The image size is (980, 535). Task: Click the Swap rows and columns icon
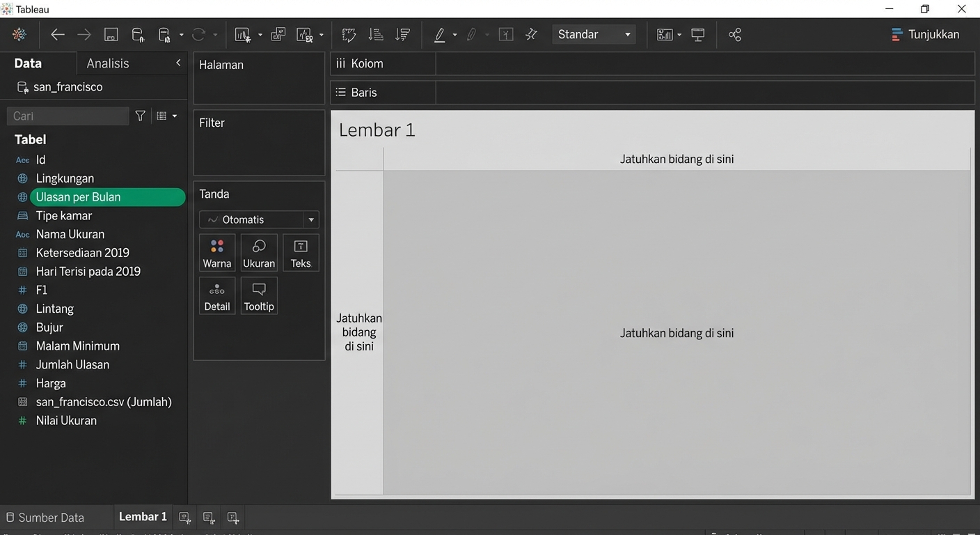coord(349,35)
